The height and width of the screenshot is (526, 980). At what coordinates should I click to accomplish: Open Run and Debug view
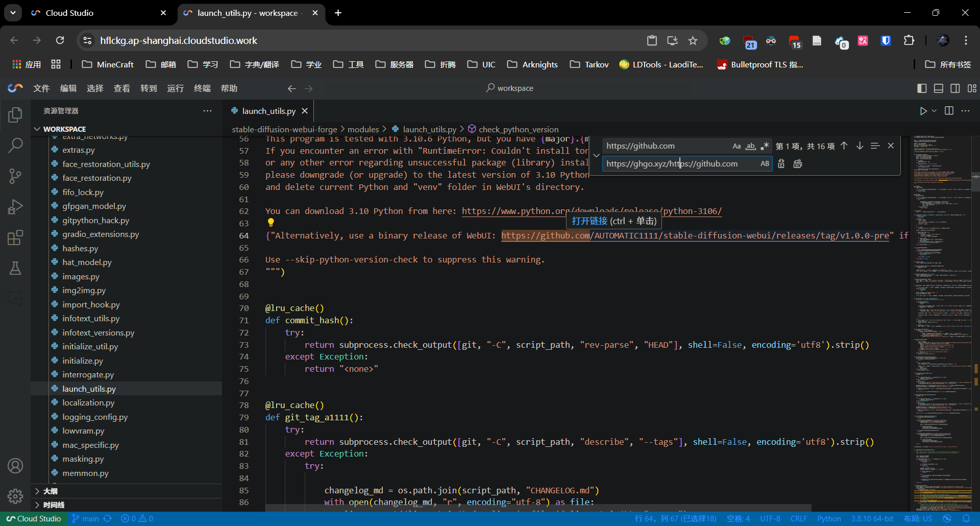pos(15,207)
